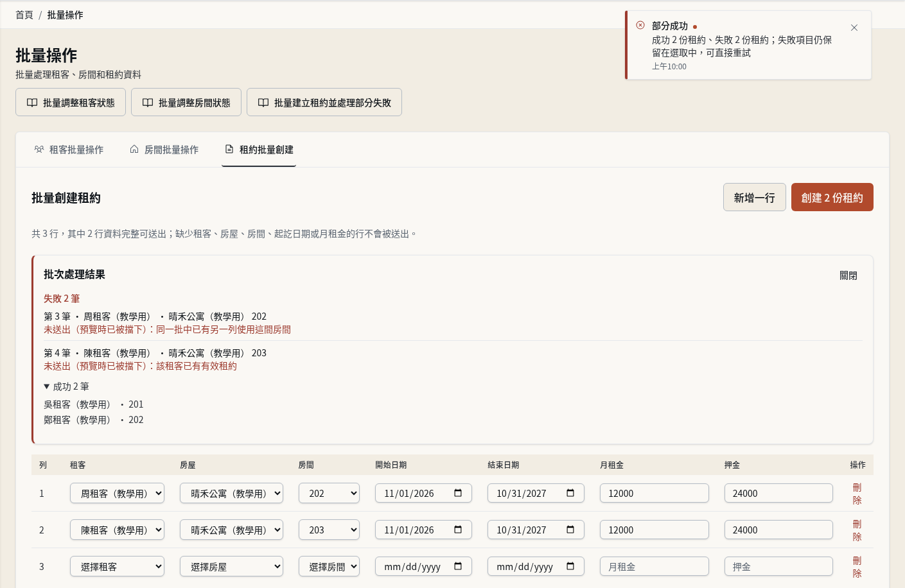Image resolution: width=905 pixels, height=588 pixels.
Task: Open the calendar picker for row 1 開始日期
Action: click(458, 493)
